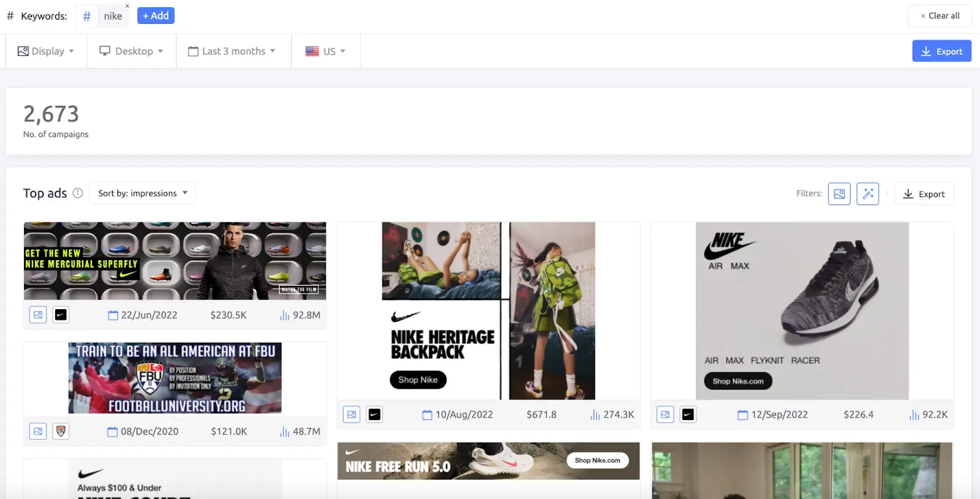Click Nike logo icon under Heritage Backpack
Image resolution: width=980 pixels, height=499 pixels.
point(374,415)
